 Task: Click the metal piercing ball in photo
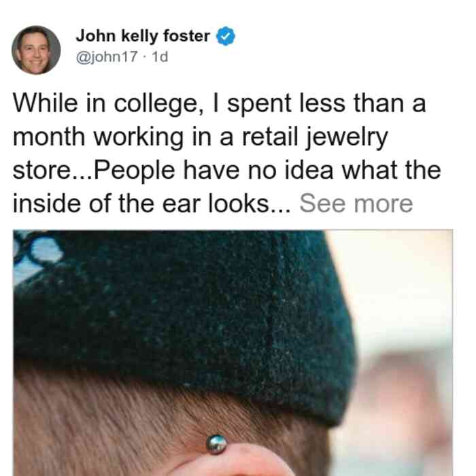[216, 444]
